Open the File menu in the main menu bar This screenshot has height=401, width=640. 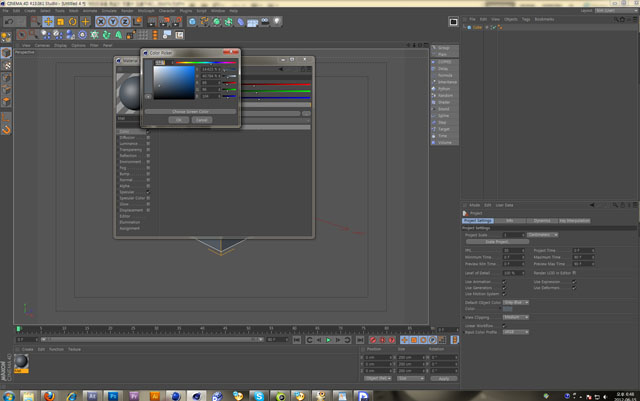pos(5,11)
